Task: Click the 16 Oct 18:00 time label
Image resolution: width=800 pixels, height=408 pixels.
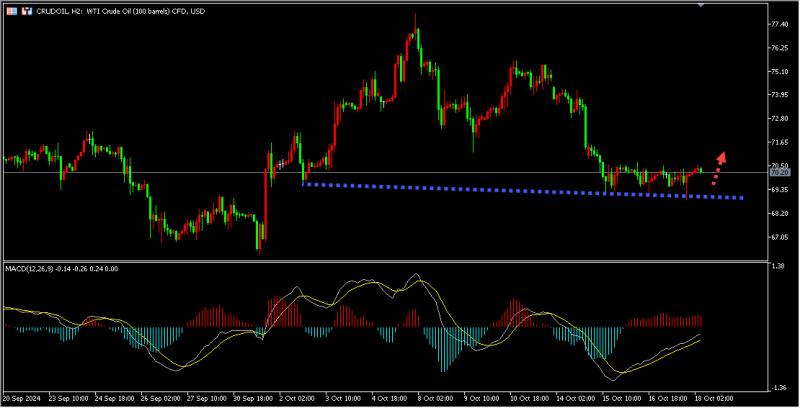Action: coord(668,398)
